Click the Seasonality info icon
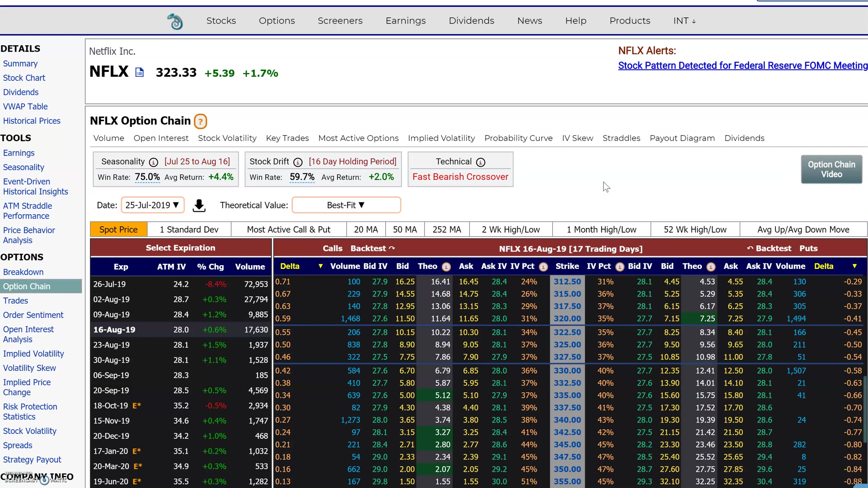 [x=154, y=162]
